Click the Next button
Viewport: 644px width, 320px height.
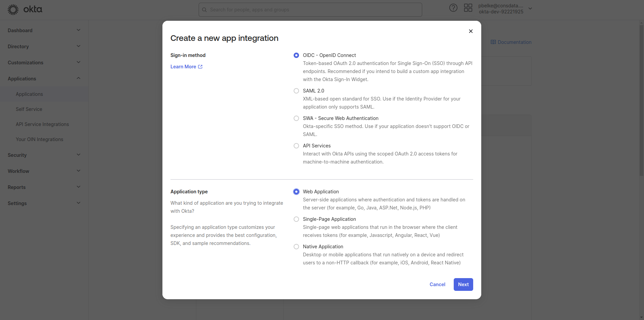(x=463, y=284)
